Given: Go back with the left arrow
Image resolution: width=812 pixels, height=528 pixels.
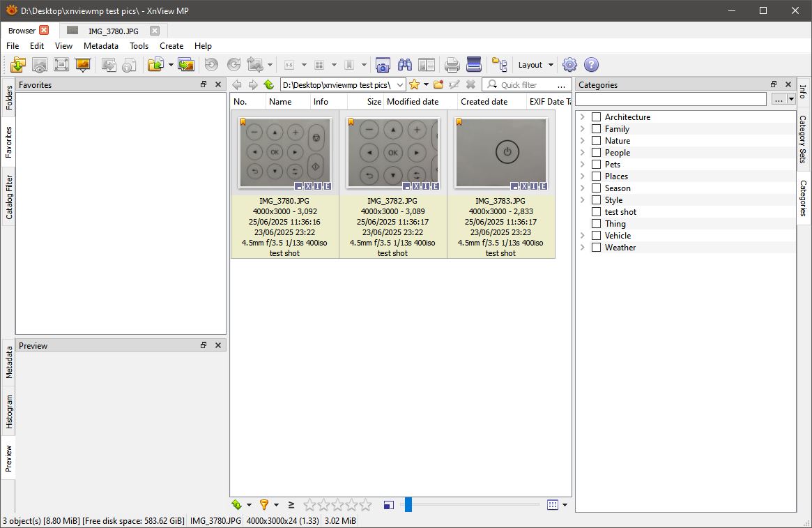Looking at the screenshot, I should click(x=237, y=85).
